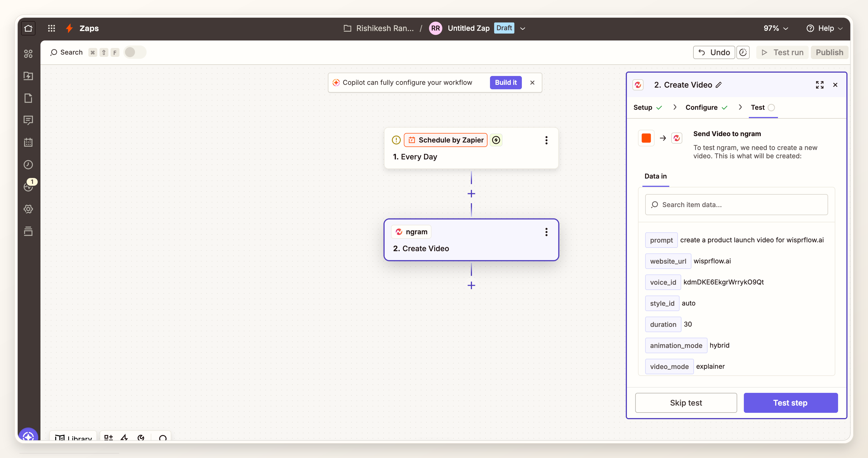Click Schedule by Zapier app label
Screen dimensions: 868x458
pyautogui.click(x=445, y=140)
